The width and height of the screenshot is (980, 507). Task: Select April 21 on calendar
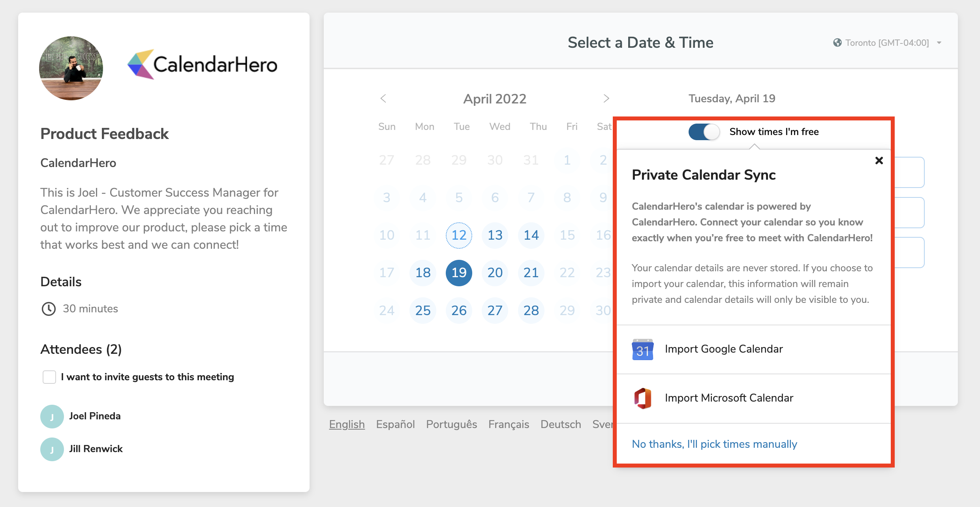pyautogui.click(x=531, y=273)
